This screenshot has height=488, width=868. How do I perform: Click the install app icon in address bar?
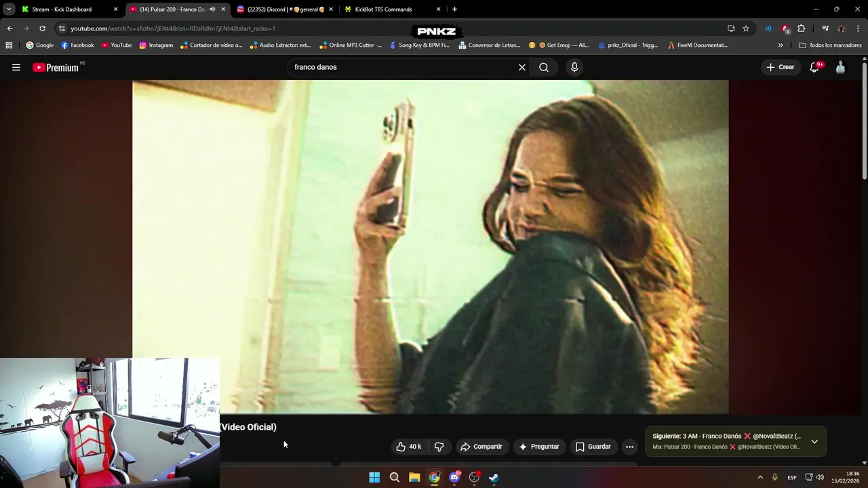[731, 28]
